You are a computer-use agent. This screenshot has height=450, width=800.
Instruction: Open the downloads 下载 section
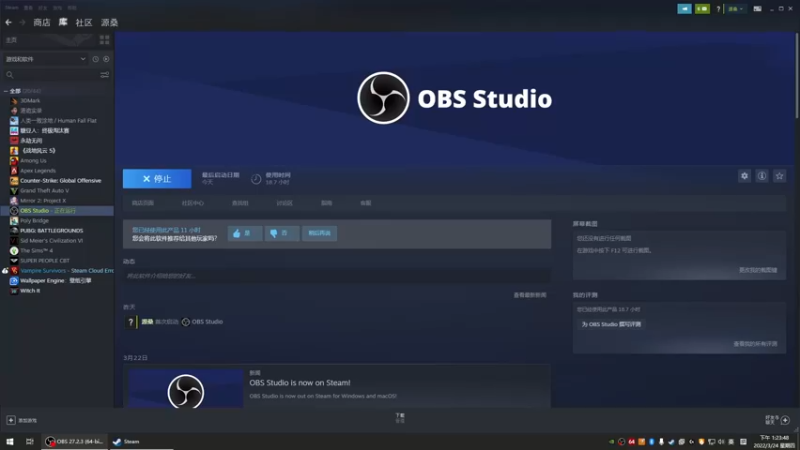point(400,418)
